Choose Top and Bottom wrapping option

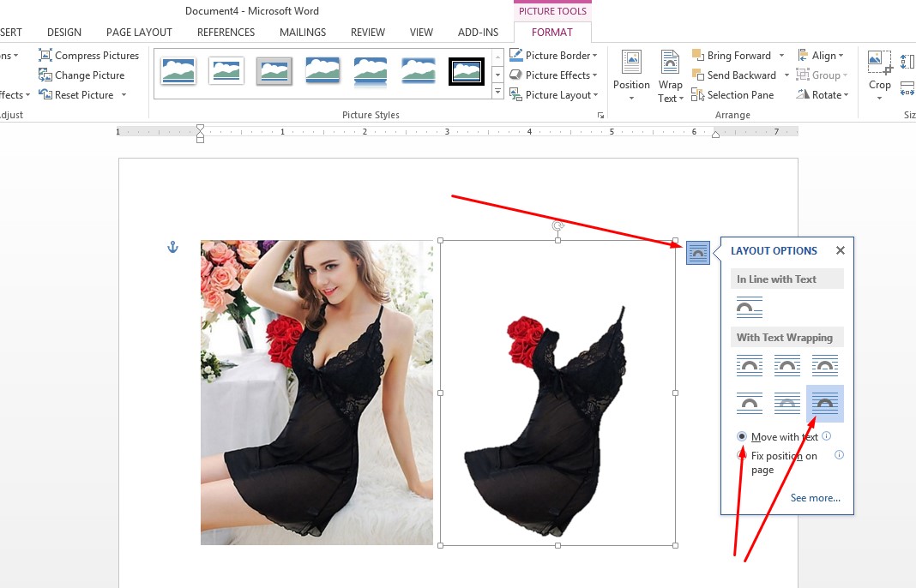click(x=750, y=403)
